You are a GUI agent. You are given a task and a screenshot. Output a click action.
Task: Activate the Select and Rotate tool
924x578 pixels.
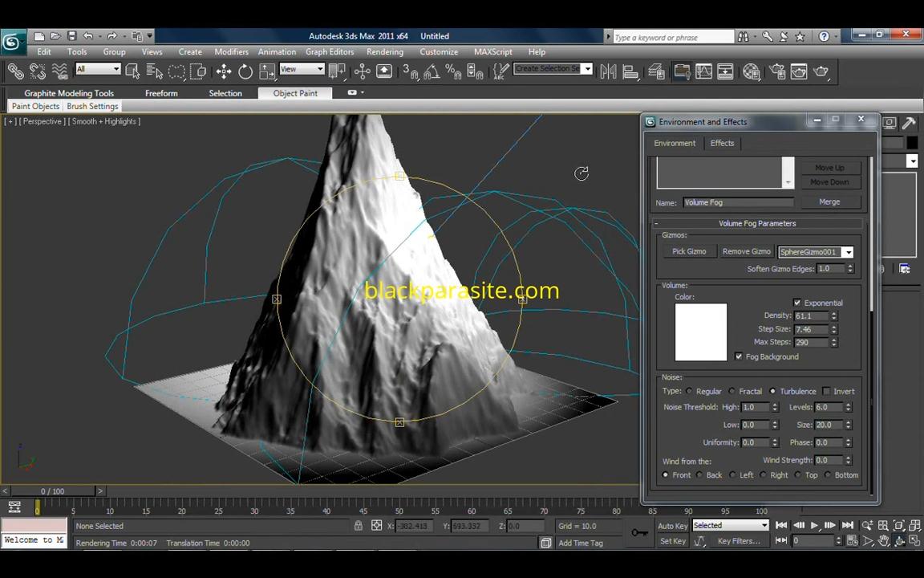click(x=245, y=72)
